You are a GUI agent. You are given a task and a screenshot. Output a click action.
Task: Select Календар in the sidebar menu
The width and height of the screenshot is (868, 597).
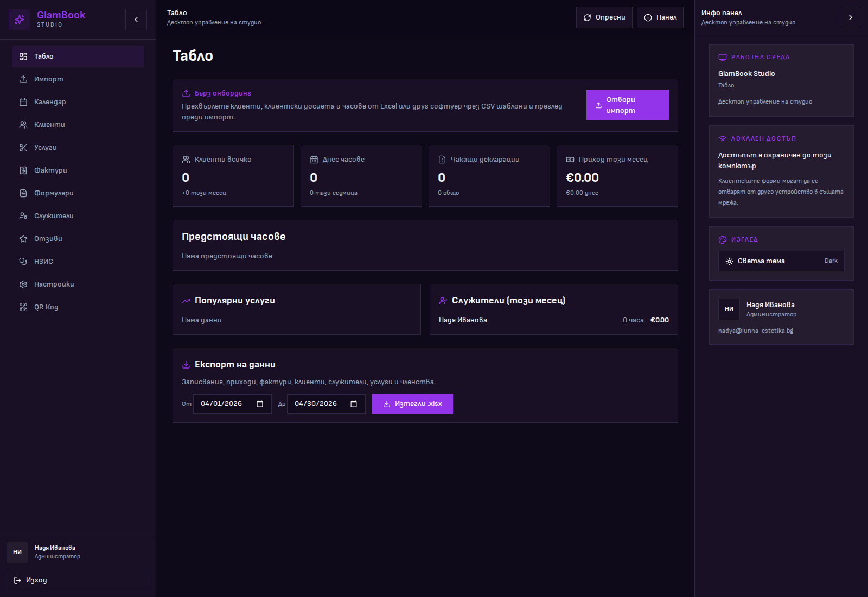[x=50, y=102]
